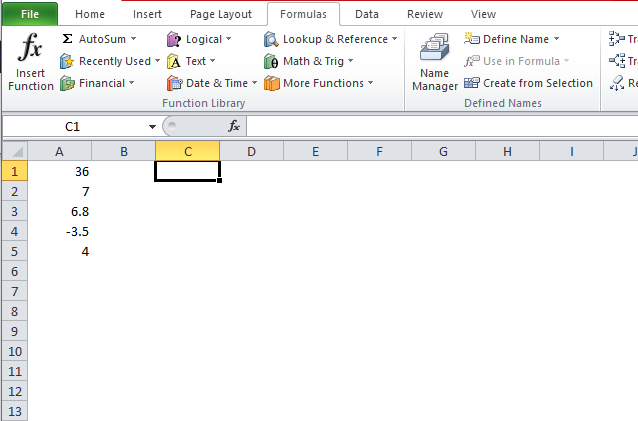Select the Financial functions book icon
This screenshot has width=638, height=421.
(67, 83)
